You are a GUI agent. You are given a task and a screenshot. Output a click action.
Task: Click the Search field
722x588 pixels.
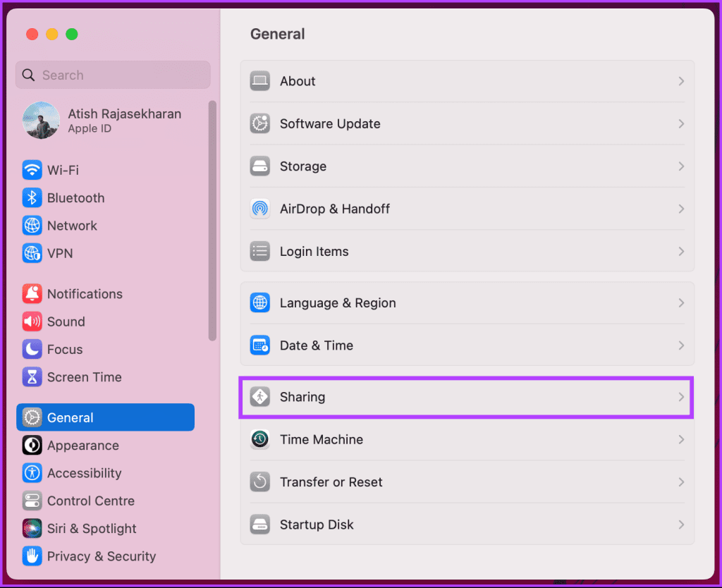[113, 75]
